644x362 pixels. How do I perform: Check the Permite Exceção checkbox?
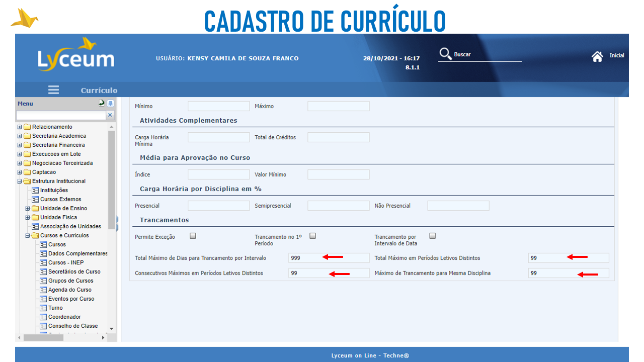[x=193, y=236]
